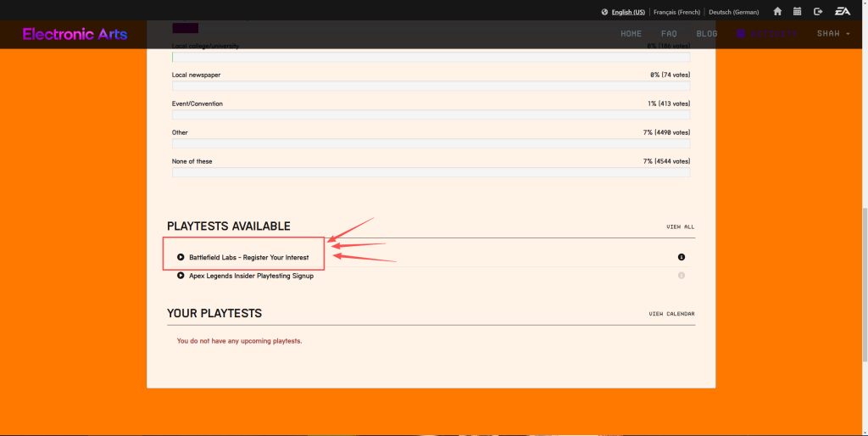Click the sign-out icon in top bar

click(818, 12)
